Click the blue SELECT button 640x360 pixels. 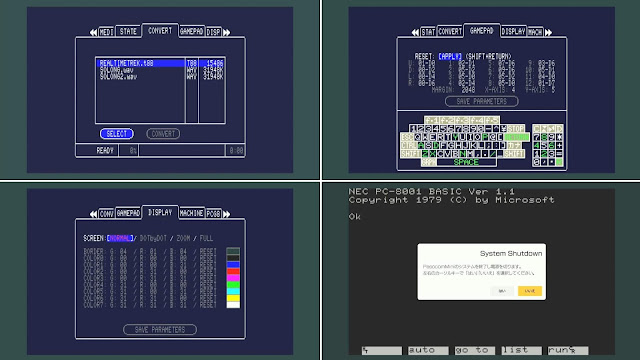click(117, 134)
